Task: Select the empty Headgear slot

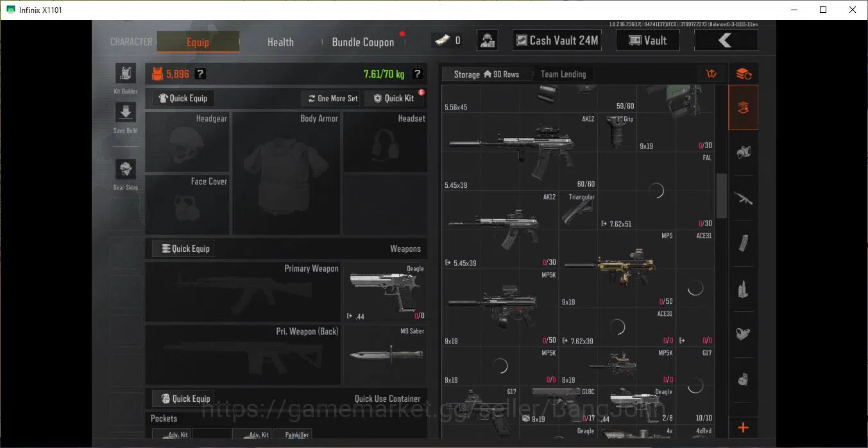Action: [x=187, y=142]
